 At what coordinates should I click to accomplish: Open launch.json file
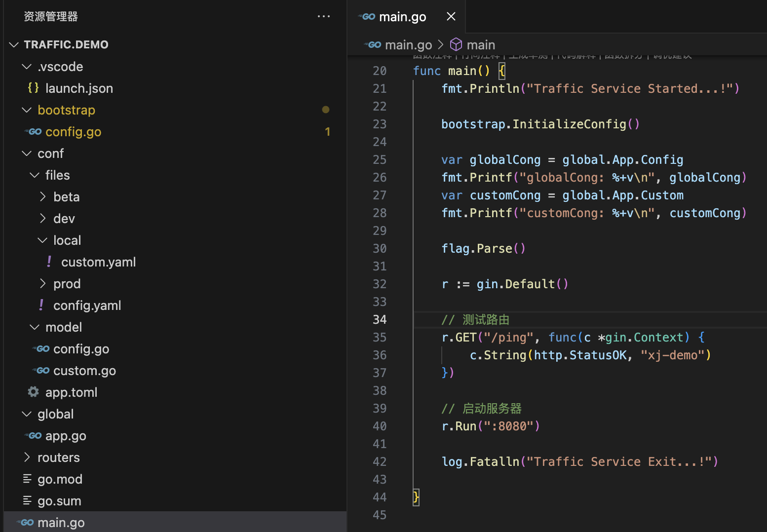pyautogui.click(x=79, y=88)
